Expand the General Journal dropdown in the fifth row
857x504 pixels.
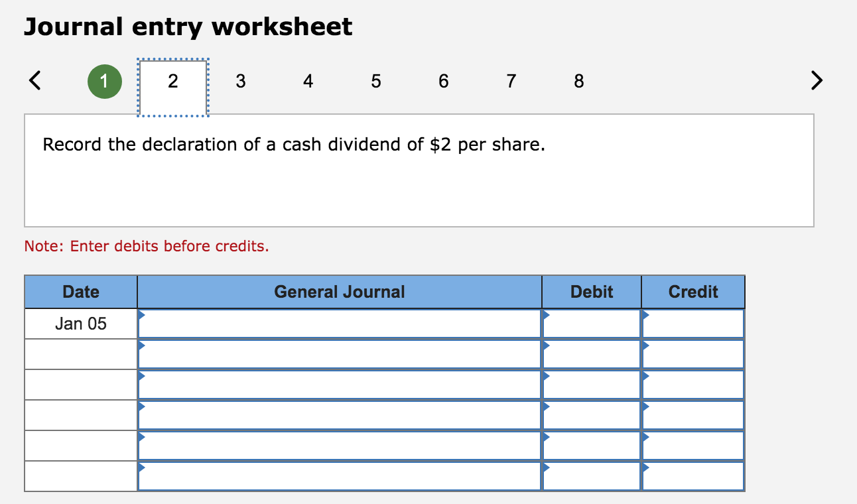point(340,446)
